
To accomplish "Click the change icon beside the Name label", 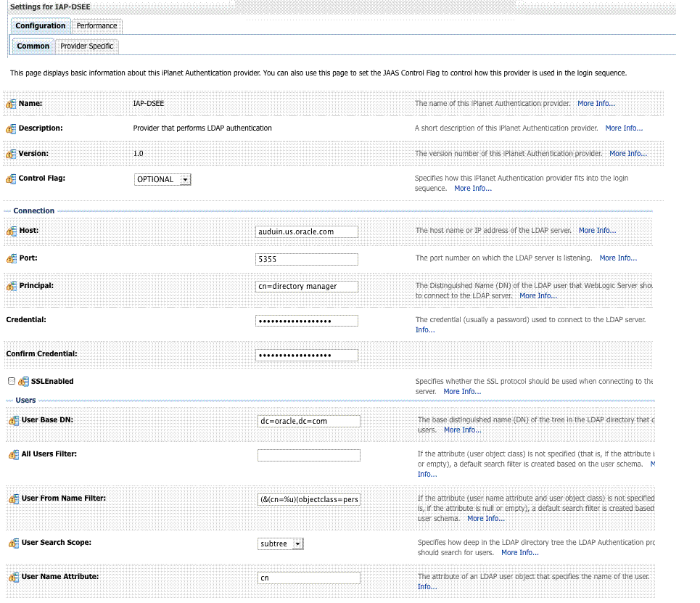I will tap(13, 103).
